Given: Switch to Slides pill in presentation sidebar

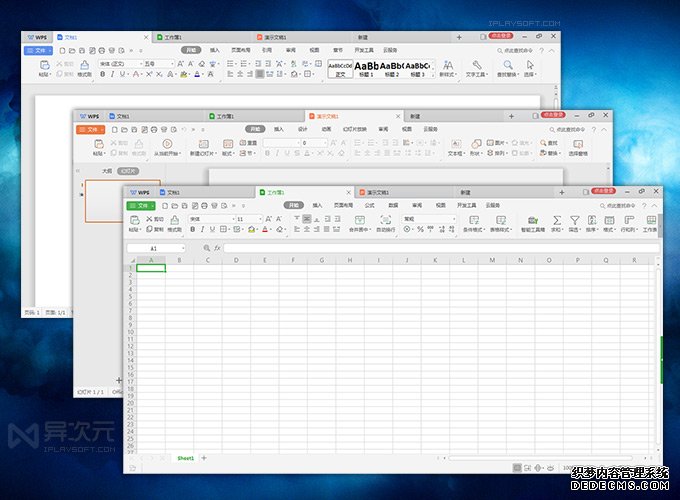Looking at the screenshot, I should (128, 171).
